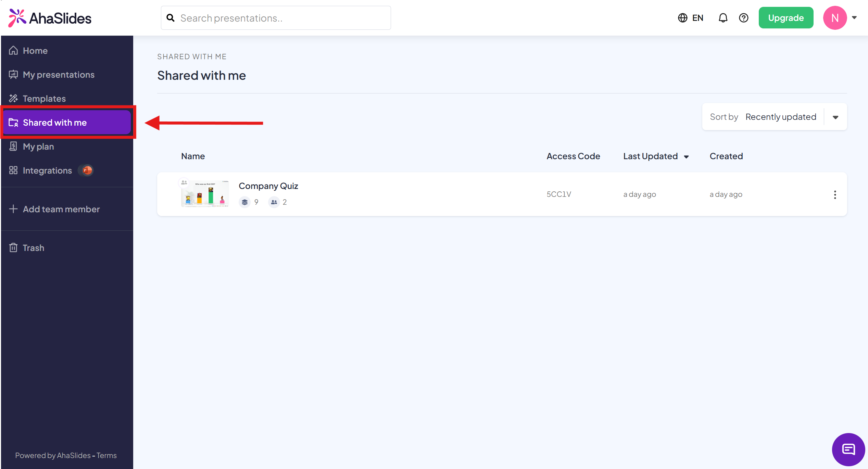Click the Integrations grid icon
The width and height of the screenshot is (868, 469).
pyautogui.click(x=13, y=170)
